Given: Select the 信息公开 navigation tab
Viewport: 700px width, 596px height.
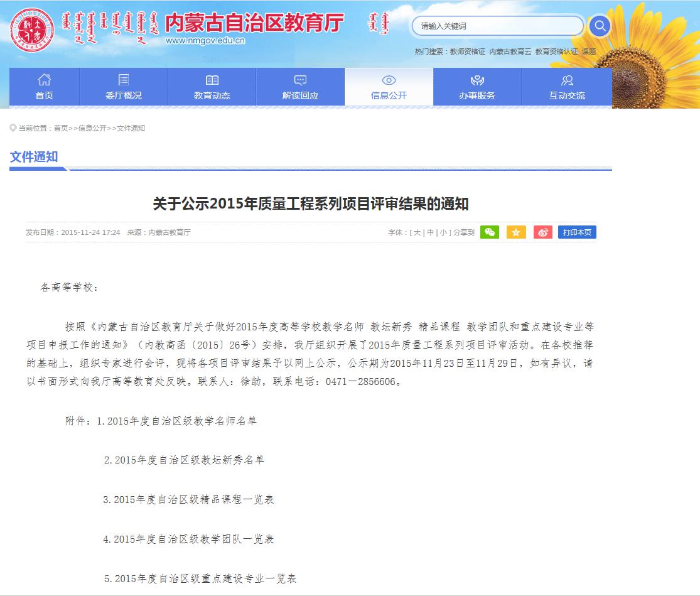Looking at the screenshot, I should (x=389, y=87).
